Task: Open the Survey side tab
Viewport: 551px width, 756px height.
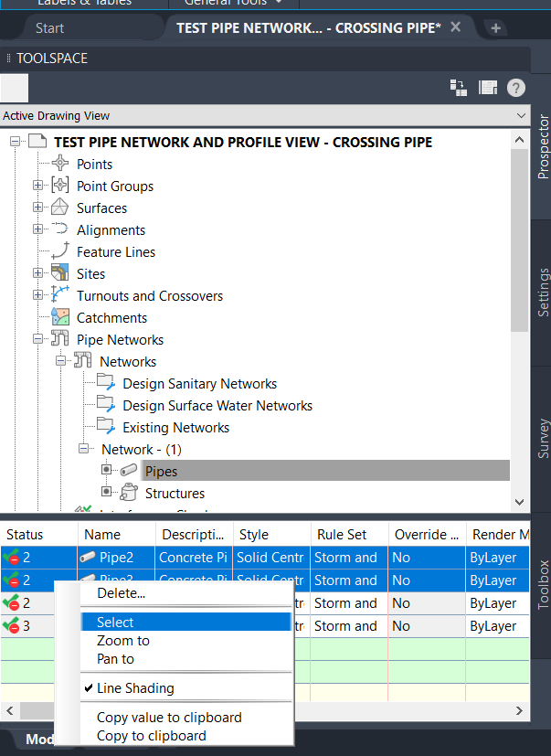Action: [x=543, y=438]
